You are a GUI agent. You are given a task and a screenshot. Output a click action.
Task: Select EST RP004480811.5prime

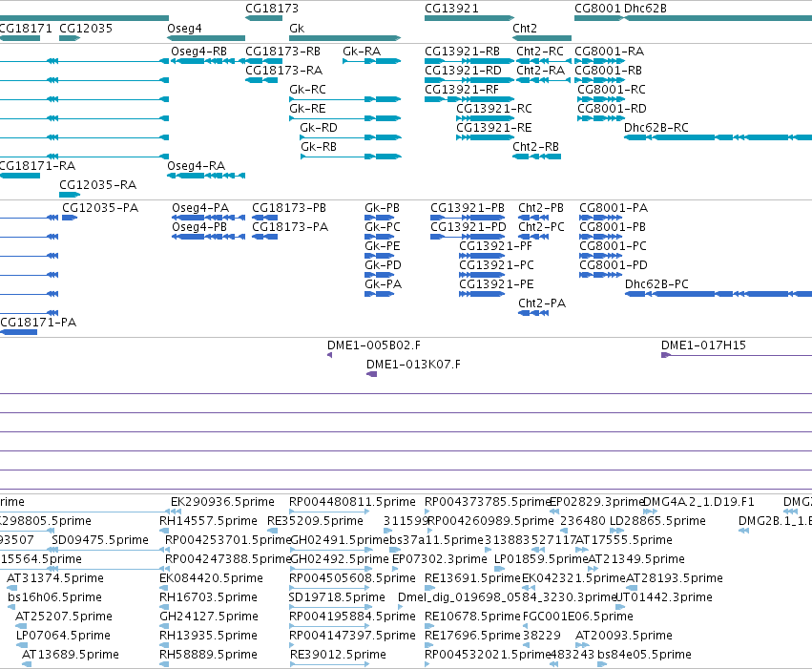(x=352, y=502)
